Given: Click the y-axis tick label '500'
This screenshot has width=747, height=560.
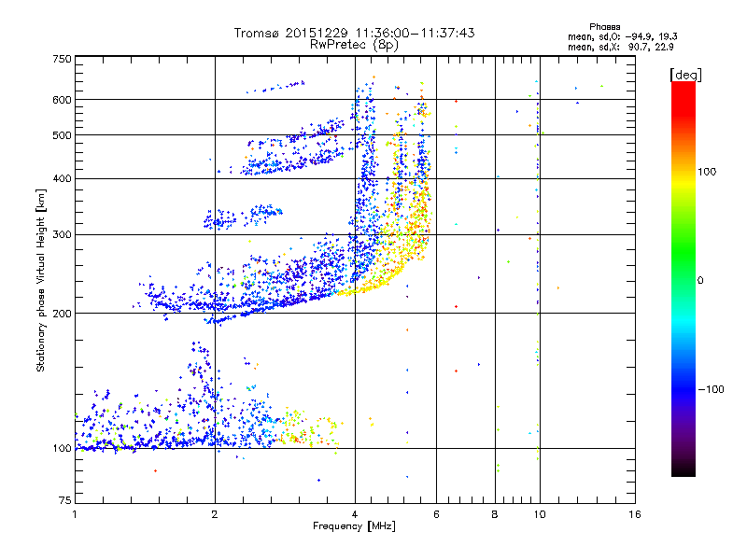Looking at the screenshot, I should click(x=62, y=135).
